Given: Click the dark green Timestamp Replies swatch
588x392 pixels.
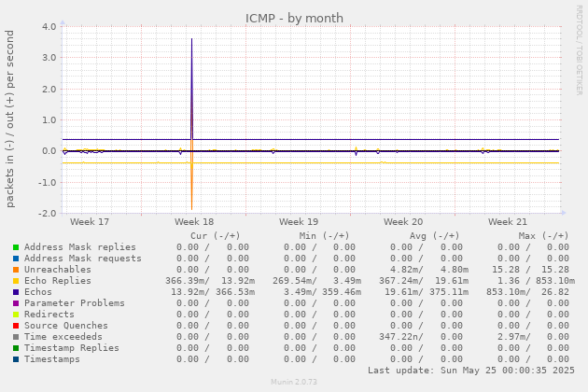Looking at the screenshot, I should click(x=16, y=348).
